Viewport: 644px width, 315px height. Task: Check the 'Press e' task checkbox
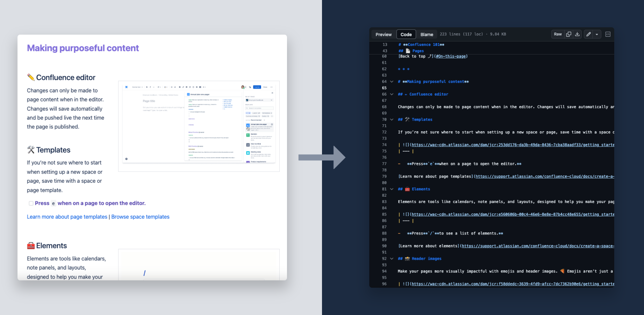tap(31, 203)
